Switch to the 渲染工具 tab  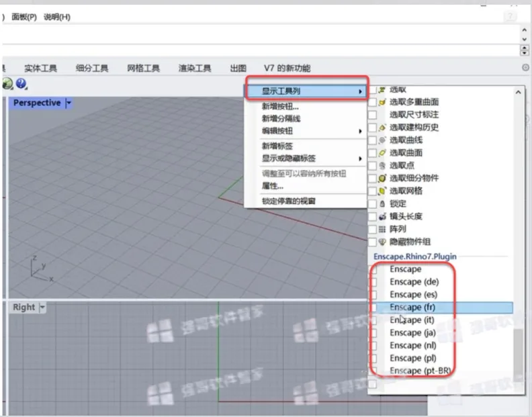point(195,68)
